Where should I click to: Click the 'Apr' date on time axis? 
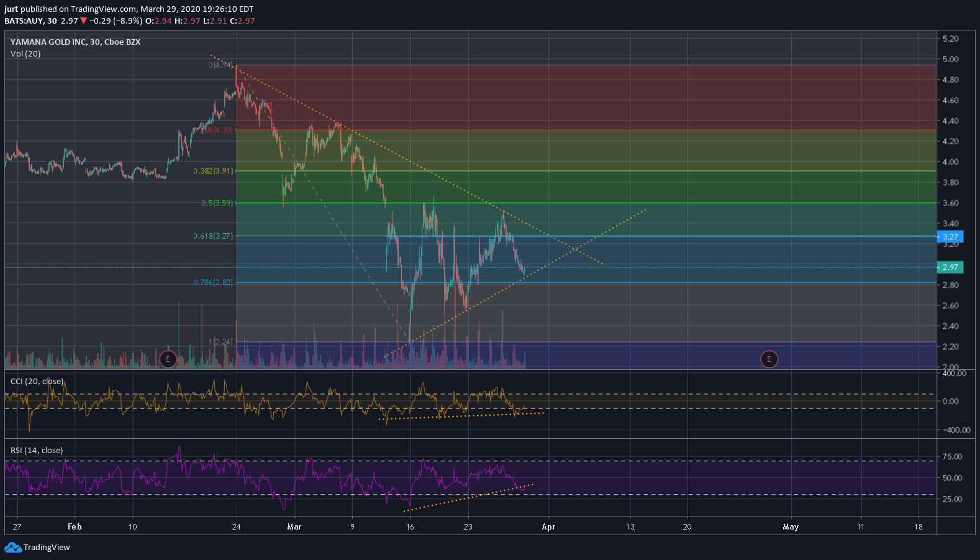(x=548, y=527)
